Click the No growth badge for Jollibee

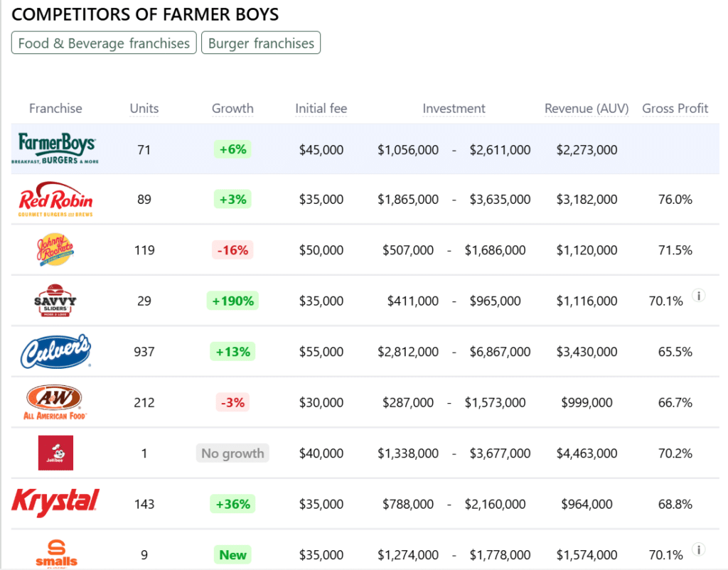pyautogui.click(x=232, y=453)
